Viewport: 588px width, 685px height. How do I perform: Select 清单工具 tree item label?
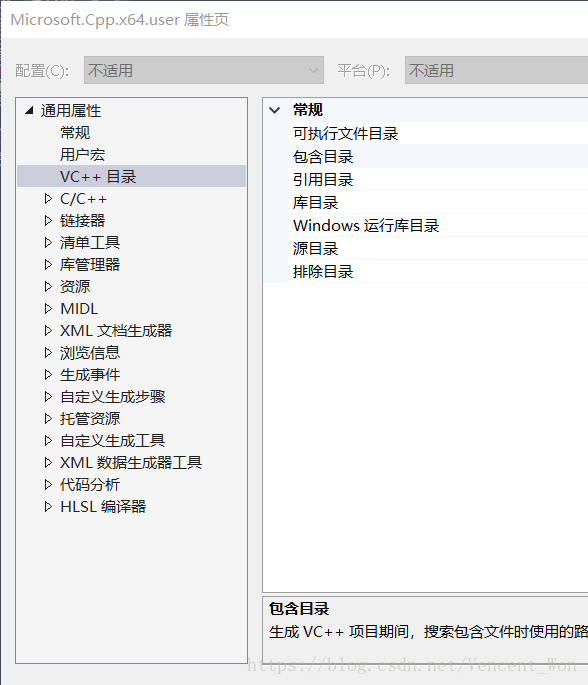pyautogui.click(x=90, y=242)
